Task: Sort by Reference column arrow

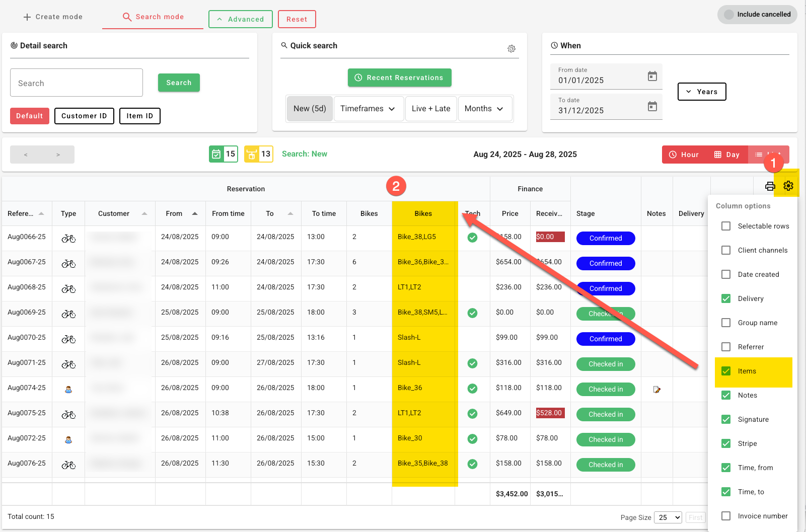Action: coord(41,213)
